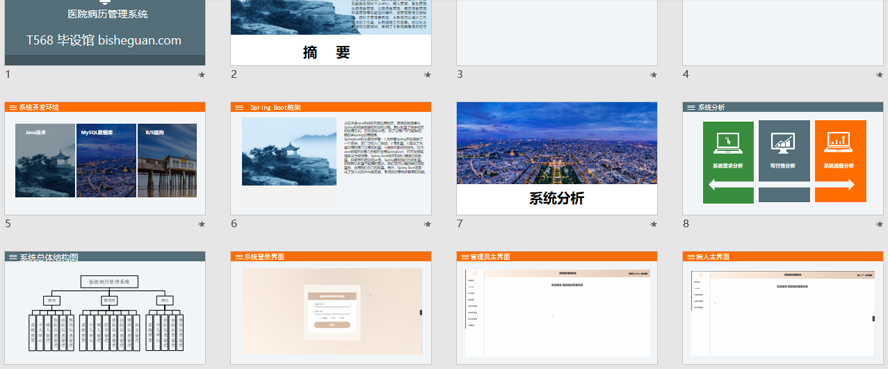Select slide 2 thumbnail with 摘要 heading
888x369 pixels.
pos(331,32)
